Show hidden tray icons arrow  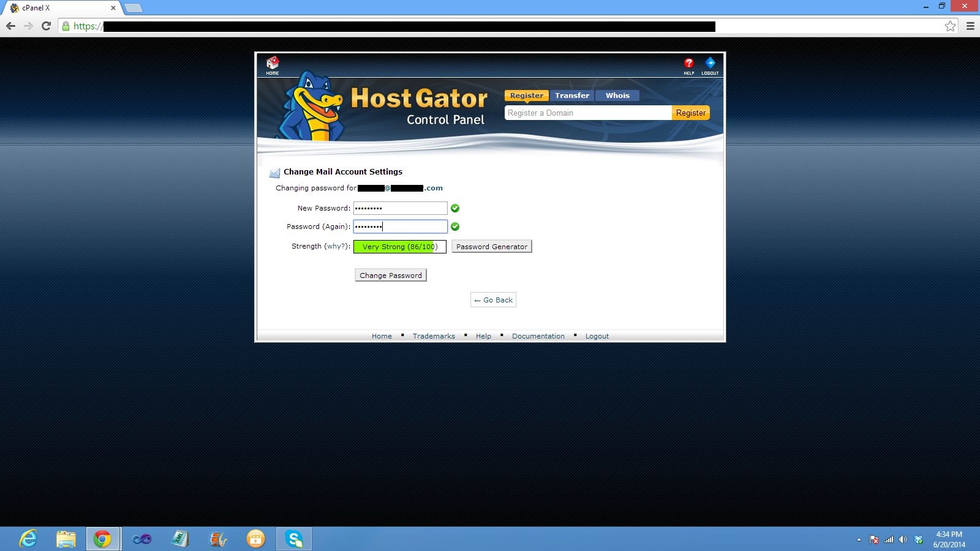pos(859,539)
